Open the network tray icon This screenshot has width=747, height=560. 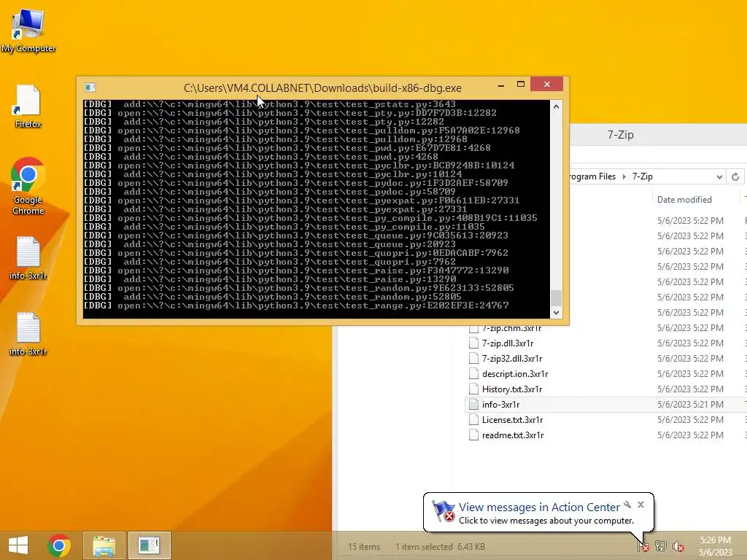pos(661,546)
